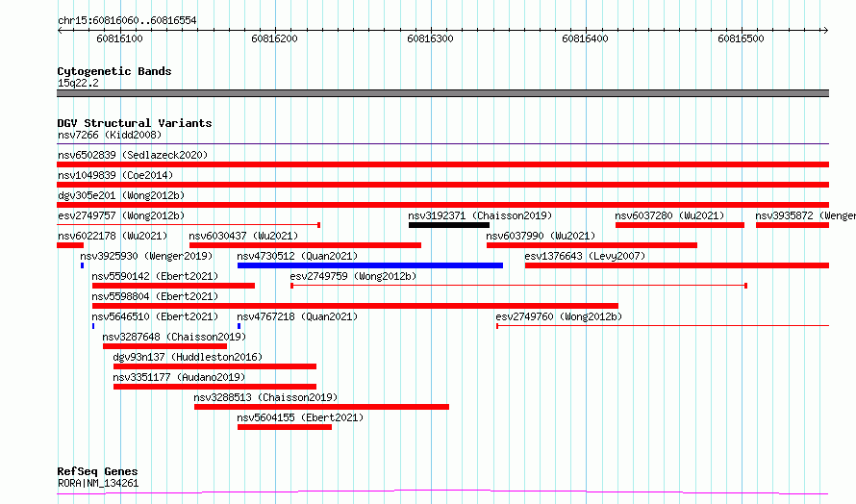Open esv2749757 (Wong2012b) variant label
Image resolution: width=856 pixels, height=504 pixels.
[x=121, y=215]
